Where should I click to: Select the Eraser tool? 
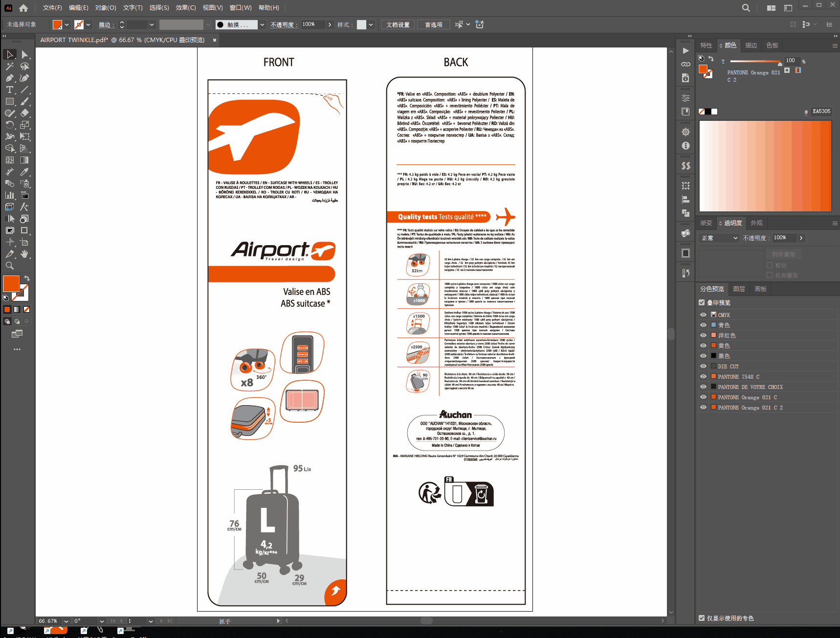(24, 113)
